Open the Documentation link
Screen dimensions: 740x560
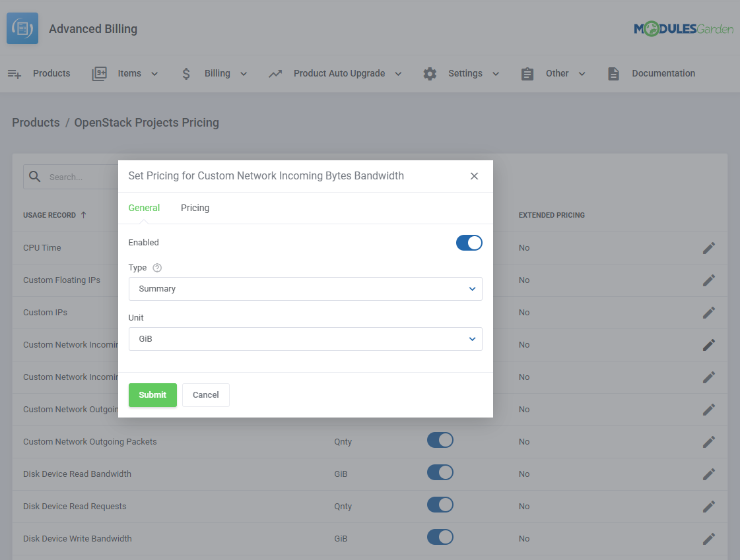pyautogui.click(x=663, y=73)
